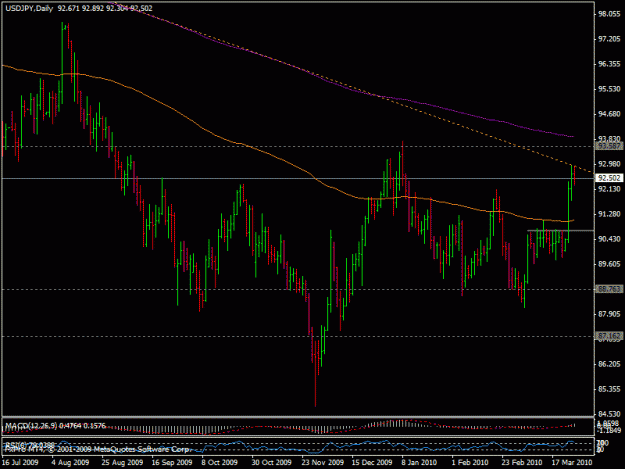Viewport: 625px width, 469px height.
Task: Click the 8 Jan 2010 date label
Action: point(419,462)
